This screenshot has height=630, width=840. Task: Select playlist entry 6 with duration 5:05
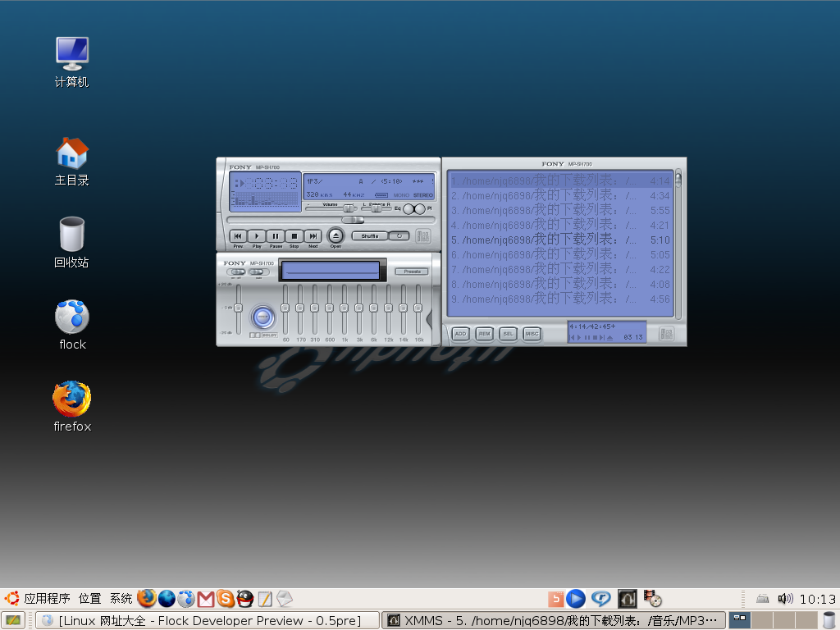pos(560,254)
